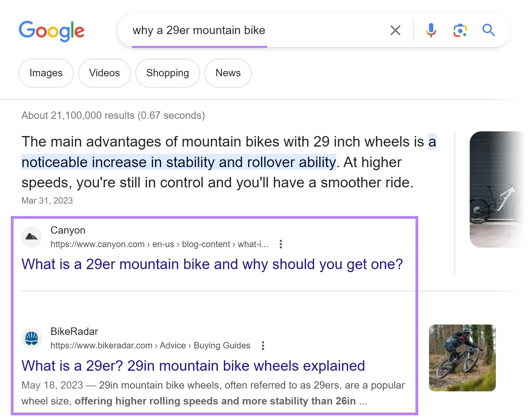Clear the search query with X
The image size is (529, 420).
[395, 30]
